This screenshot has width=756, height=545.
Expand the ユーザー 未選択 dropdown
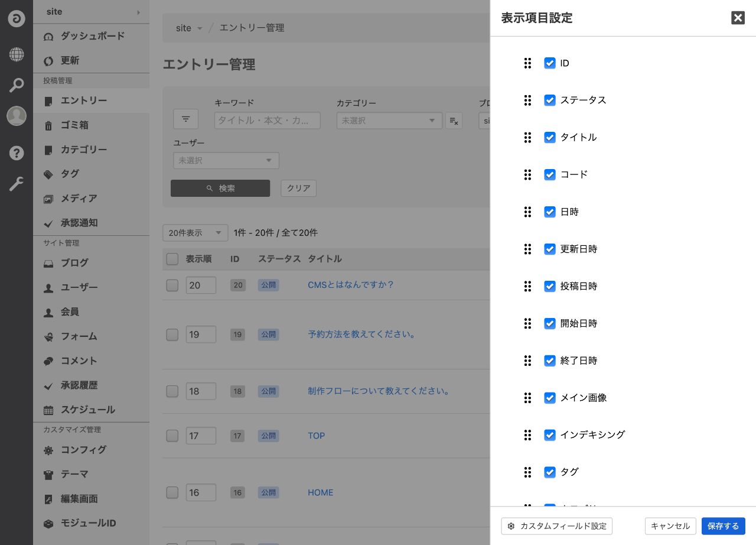tap(226, 160)
